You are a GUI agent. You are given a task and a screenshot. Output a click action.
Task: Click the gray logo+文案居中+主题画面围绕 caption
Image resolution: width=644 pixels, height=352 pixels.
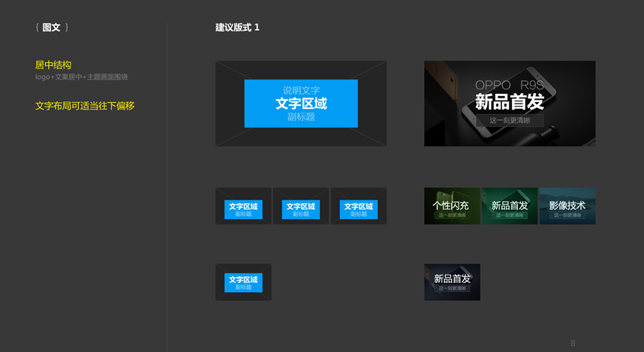point(81,77)
